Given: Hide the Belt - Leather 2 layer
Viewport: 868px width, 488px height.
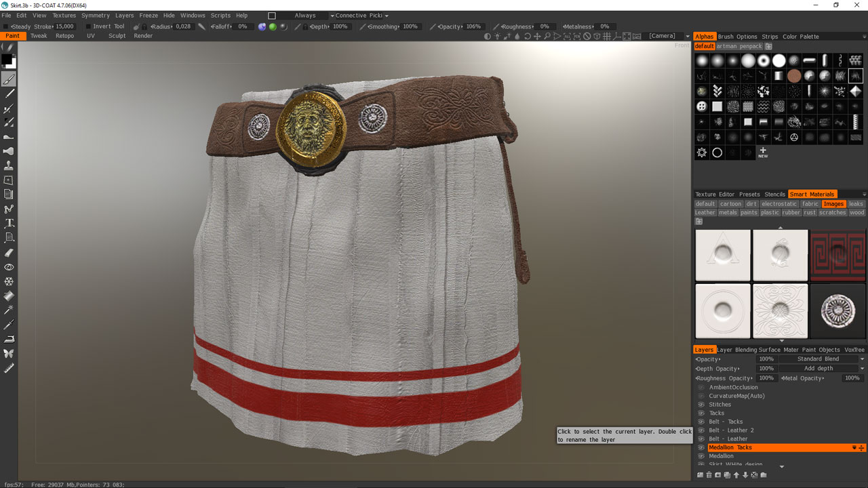Looking at the screenshot, I should [701, 430].
